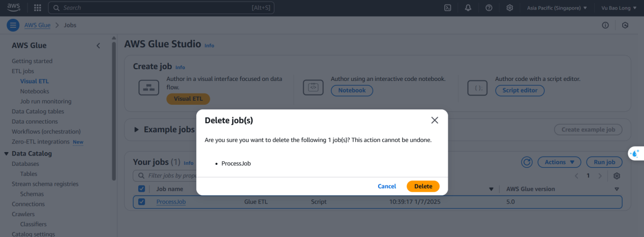Launch the CloudShell terminal icon

click(448, 8)
